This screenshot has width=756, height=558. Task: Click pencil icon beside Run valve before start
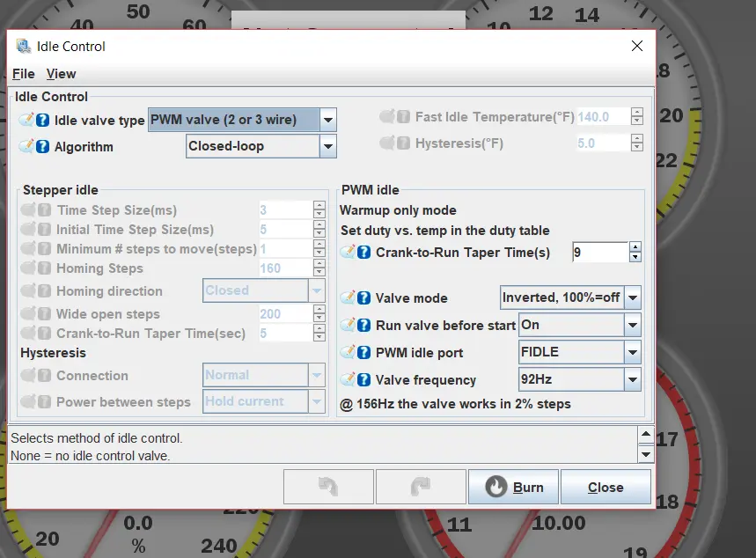[349, 325]
